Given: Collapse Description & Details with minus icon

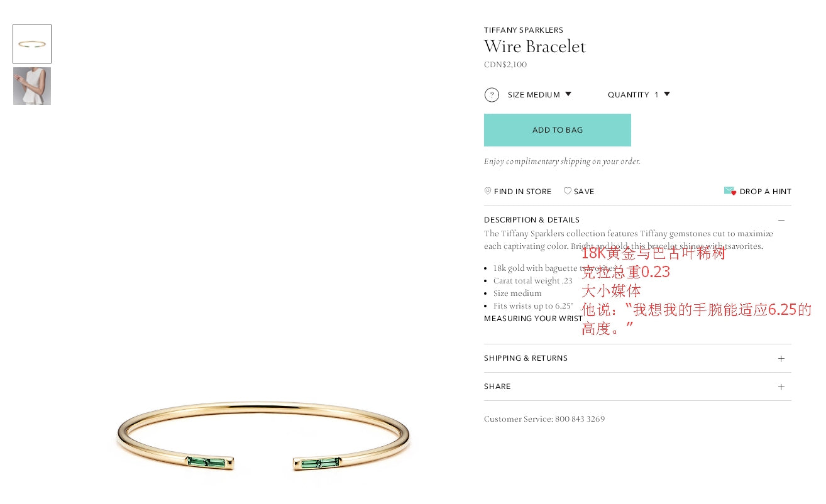Looking at the screenshot, I should 781,220.
